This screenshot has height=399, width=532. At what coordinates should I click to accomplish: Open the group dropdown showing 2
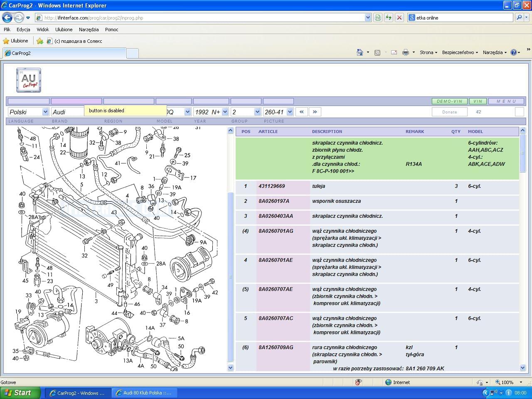pos(246,112)
